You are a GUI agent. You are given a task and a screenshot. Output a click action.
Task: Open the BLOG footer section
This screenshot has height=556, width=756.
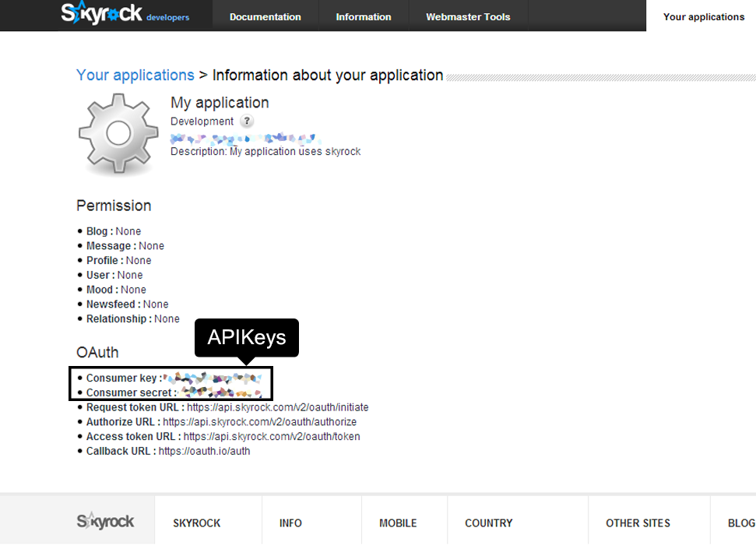pyautogui.click(x=741, y=523)
